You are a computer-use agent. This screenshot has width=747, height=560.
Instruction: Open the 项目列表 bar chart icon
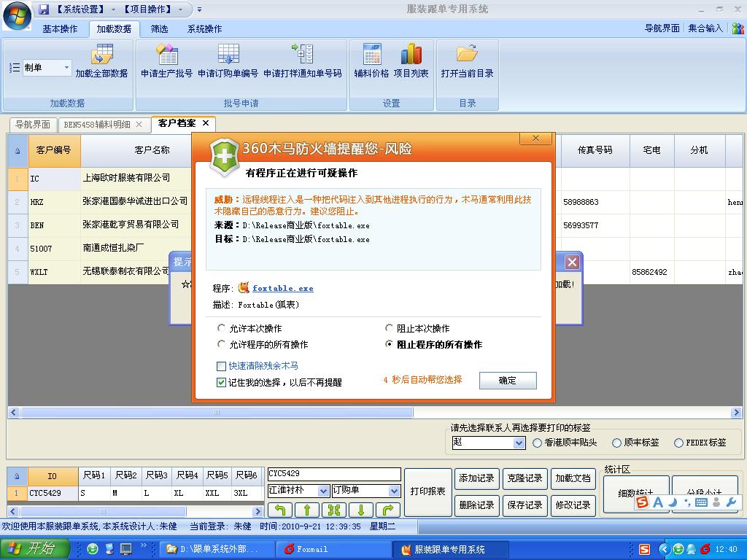(411, 54)
